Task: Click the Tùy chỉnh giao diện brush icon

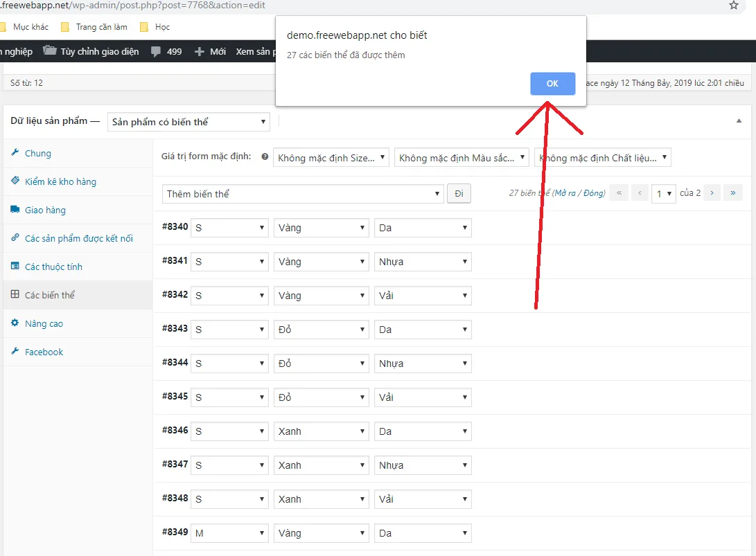Action: pos(50,51)
